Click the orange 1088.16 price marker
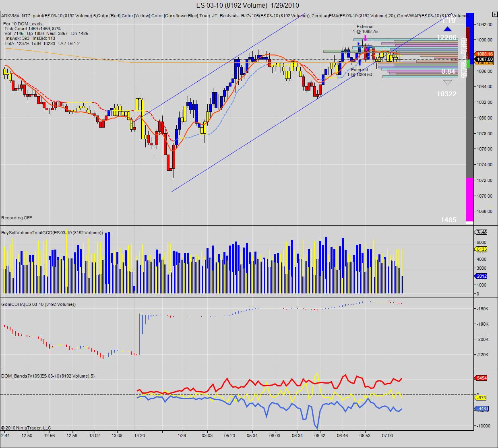Screen dimensions: 498x448 (x=484, y=54)
